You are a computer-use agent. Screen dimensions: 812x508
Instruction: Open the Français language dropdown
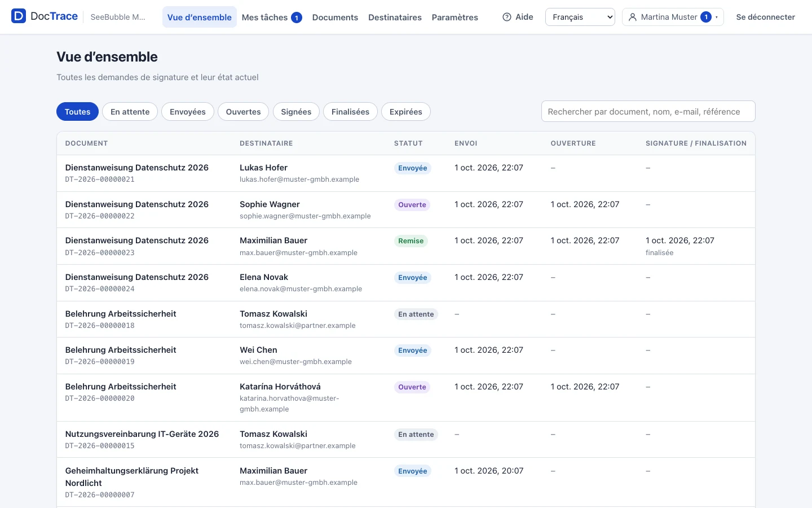(580, 17)
